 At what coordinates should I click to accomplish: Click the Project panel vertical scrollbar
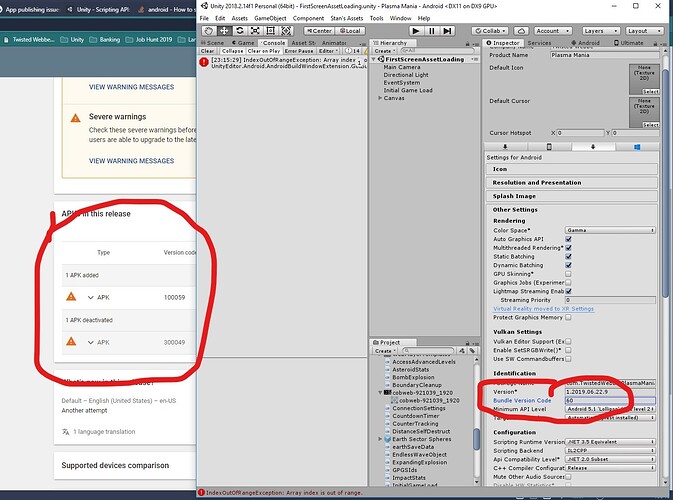click(476, 439)
